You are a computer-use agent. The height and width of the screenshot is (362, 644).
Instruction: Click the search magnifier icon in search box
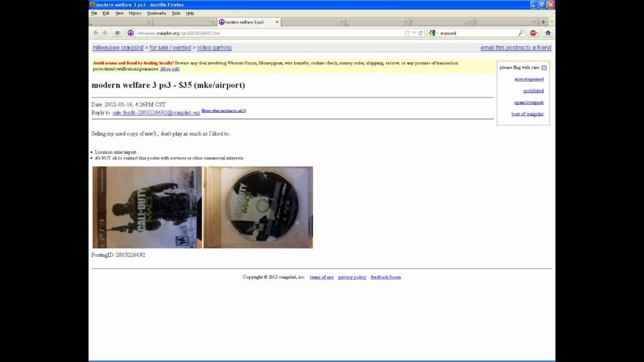(521, 33)
